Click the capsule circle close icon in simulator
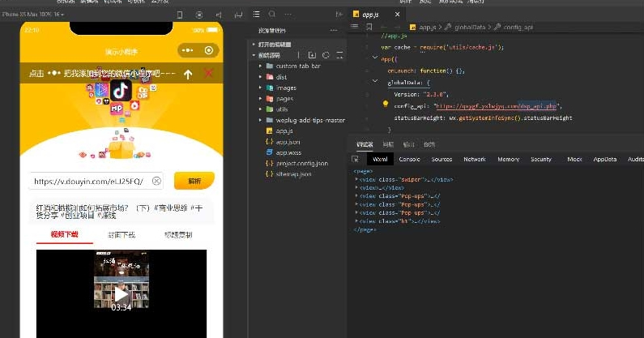The image size is (644, 338). [x=209, y=50]
